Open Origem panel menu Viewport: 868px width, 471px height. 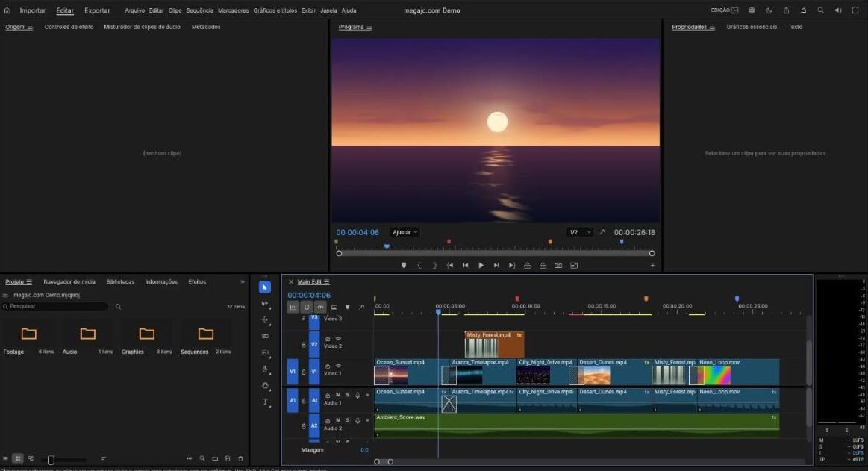pyautogui.click(x=30, y=27)
